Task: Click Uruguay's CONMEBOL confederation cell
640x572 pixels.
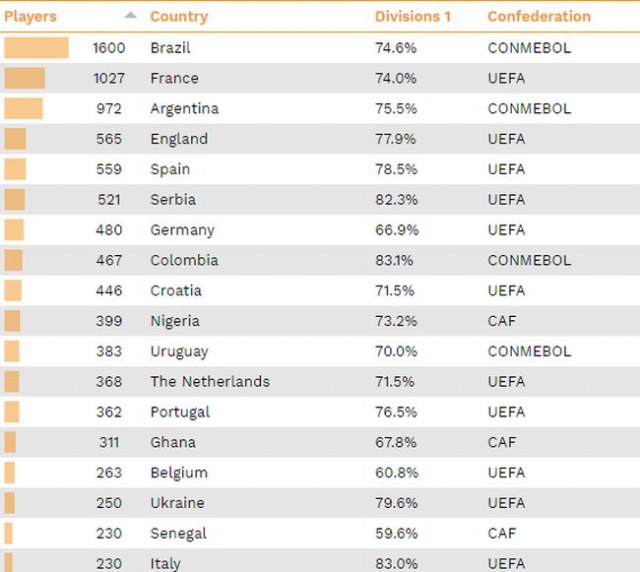Action: (x=529, y=351)
